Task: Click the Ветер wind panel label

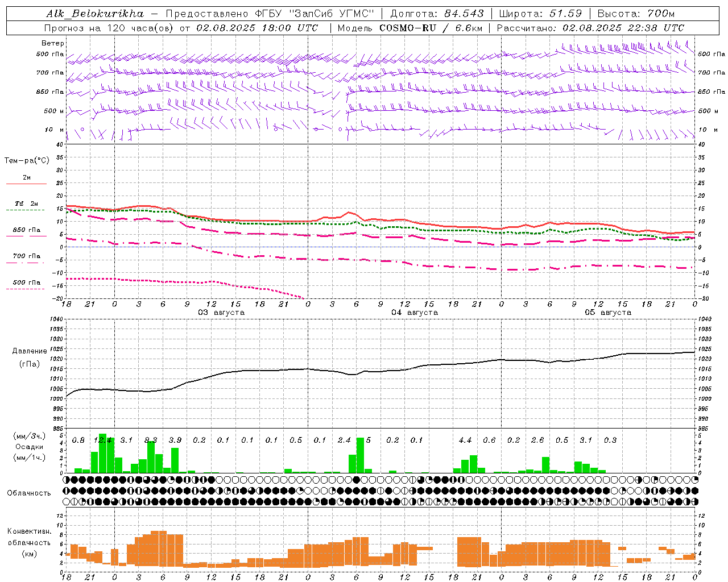Action: [53, 43]
